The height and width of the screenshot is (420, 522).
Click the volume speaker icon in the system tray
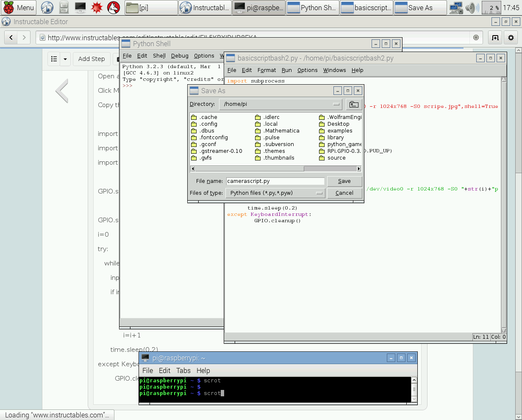coord(472,7)
